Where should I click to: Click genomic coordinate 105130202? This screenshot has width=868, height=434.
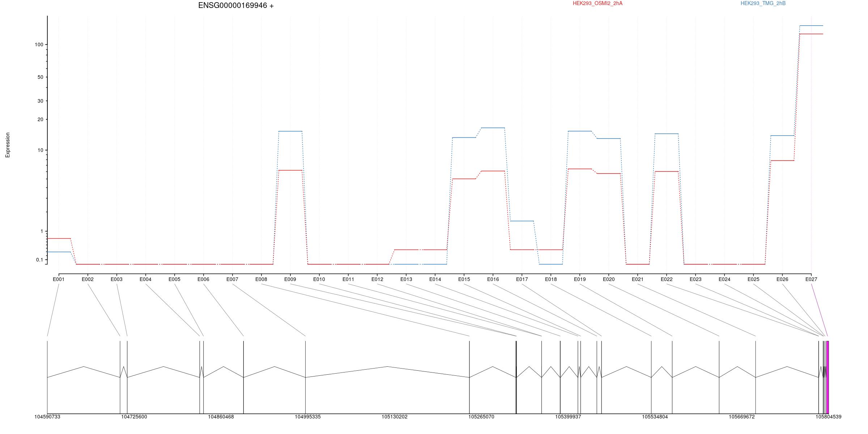(395, 417)
